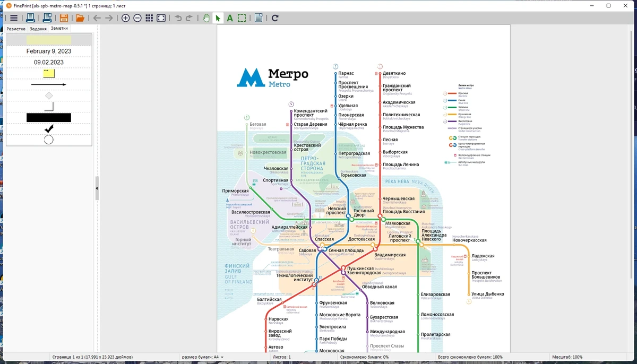Redo the last undone action
Viewport: 637px width, 364px height.
(190, 18)
